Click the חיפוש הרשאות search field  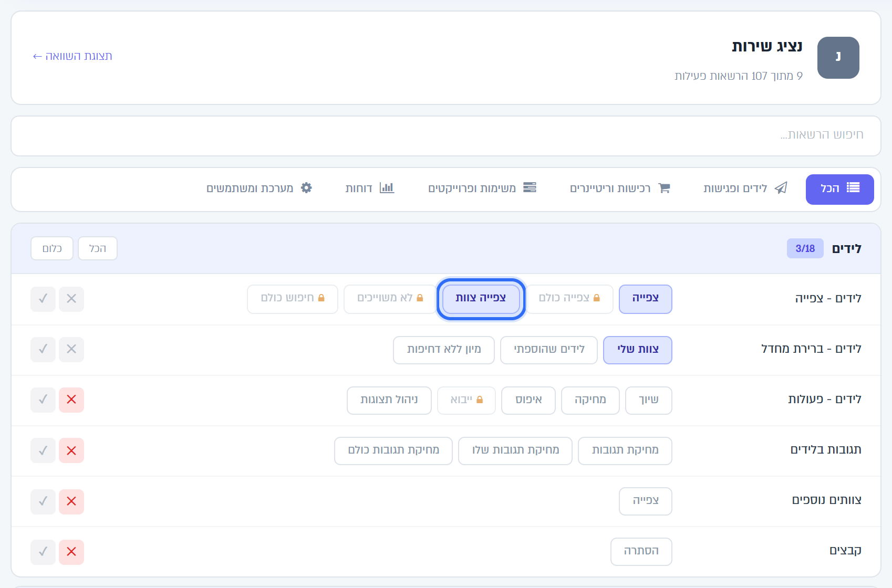coord(446,135)
